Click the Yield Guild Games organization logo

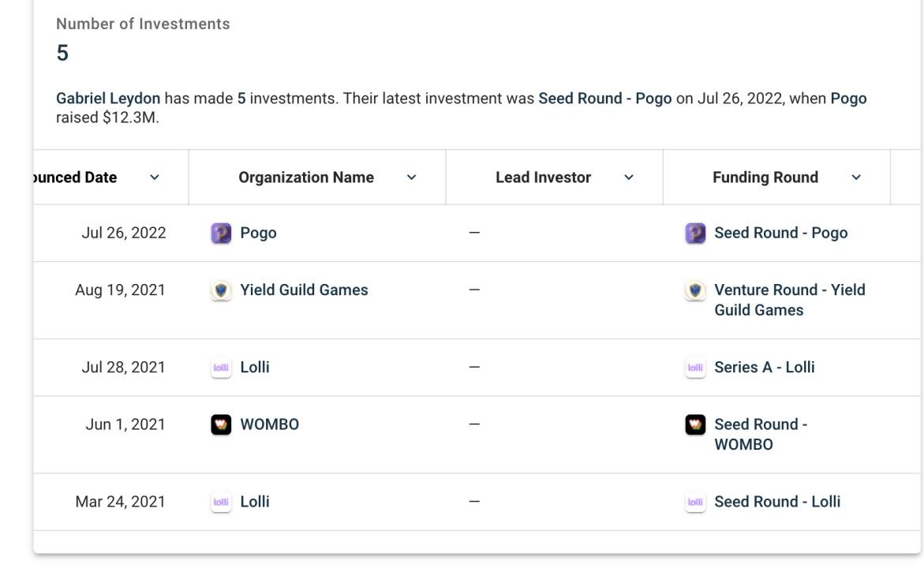click(x=221, y=290)
